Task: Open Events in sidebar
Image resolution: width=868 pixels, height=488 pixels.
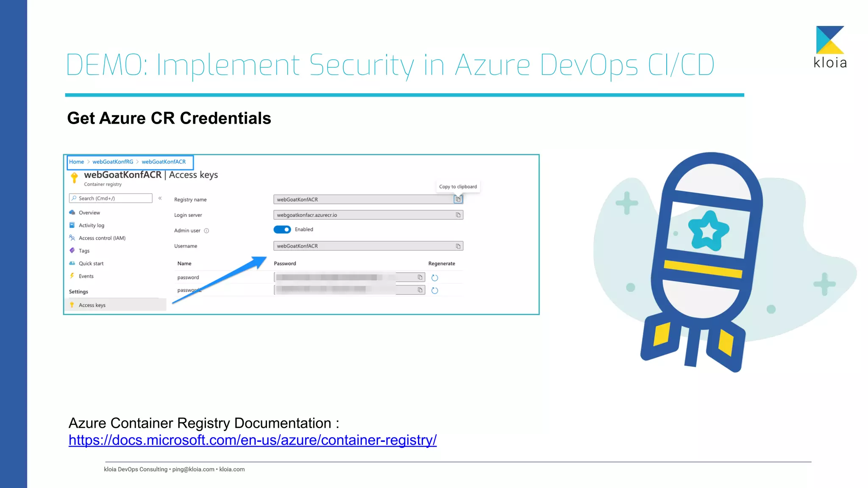Action: tap(86, 276)
